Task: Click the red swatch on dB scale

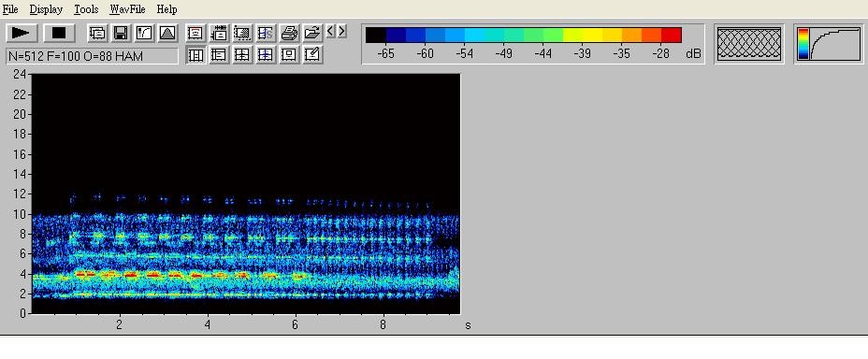Action: tap(671, 35)
